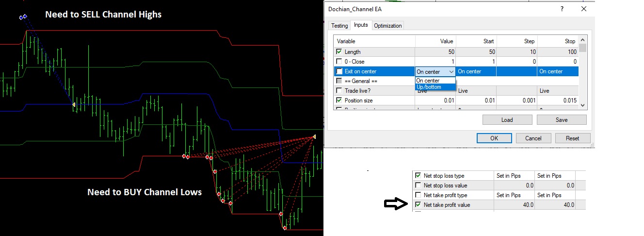Toggle the == General == checkbox
The height and width of the screenshot is (236, 644).
[339, 81]
